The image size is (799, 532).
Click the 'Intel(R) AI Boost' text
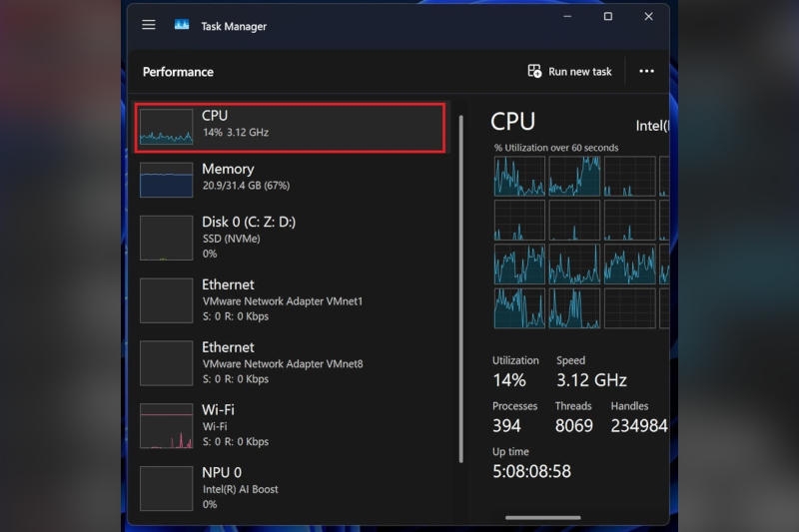pyautogui.click(x=241, y=489)
